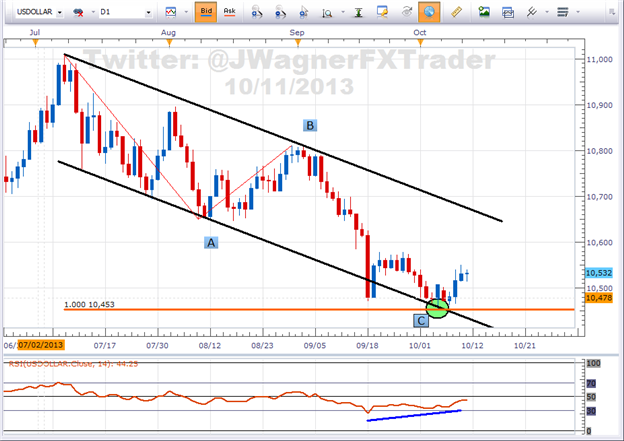Click the zoom out magnifier icon
The image size is (624, 441).
(x=281, y=13)
